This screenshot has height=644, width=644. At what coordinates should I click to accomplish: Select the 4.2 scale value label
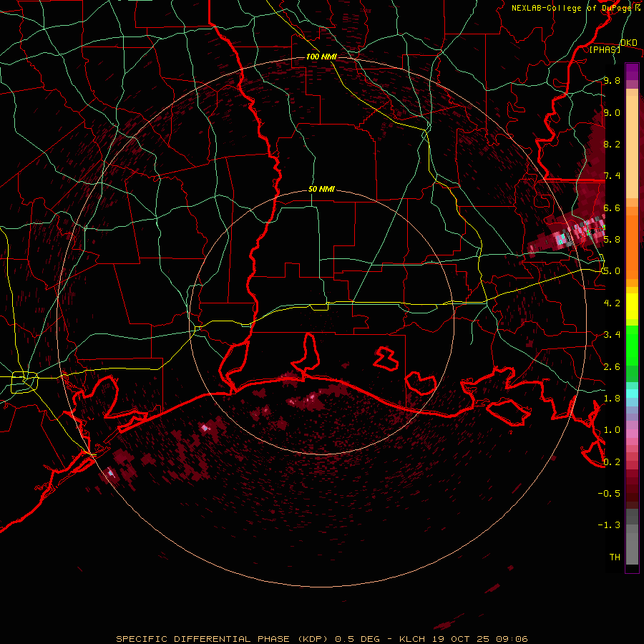(612, 303)
